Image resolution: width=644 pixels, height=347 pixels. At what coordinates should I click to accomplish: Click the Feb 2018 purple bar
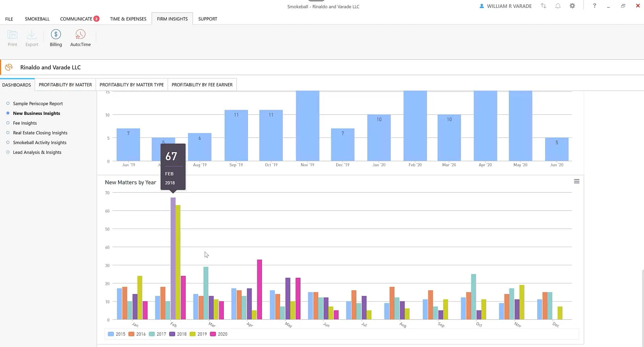point(173,258)
